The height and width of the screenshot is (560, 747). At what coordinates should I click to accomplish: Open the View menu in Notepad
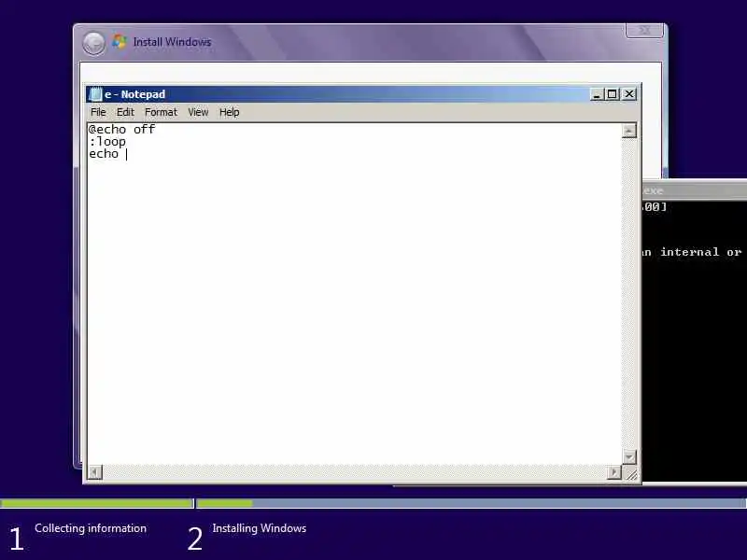pyautogui.click(x=198, y=112)
